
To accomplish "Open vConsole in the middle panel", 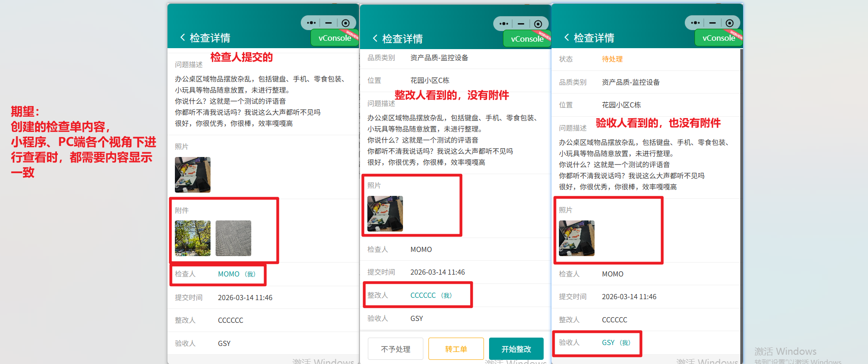I will click(527, 39).
